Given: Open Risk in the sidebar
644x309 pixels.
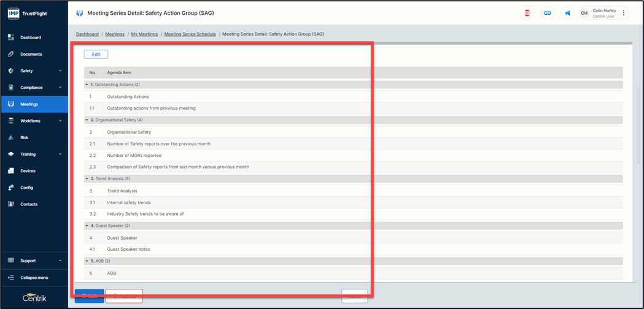Looking at the screenshot, I should 34,138.
